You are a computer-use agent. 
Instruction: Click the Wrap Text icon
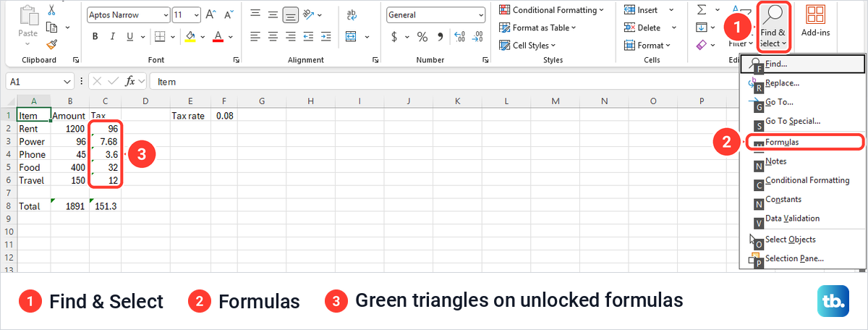click(352, 14)
